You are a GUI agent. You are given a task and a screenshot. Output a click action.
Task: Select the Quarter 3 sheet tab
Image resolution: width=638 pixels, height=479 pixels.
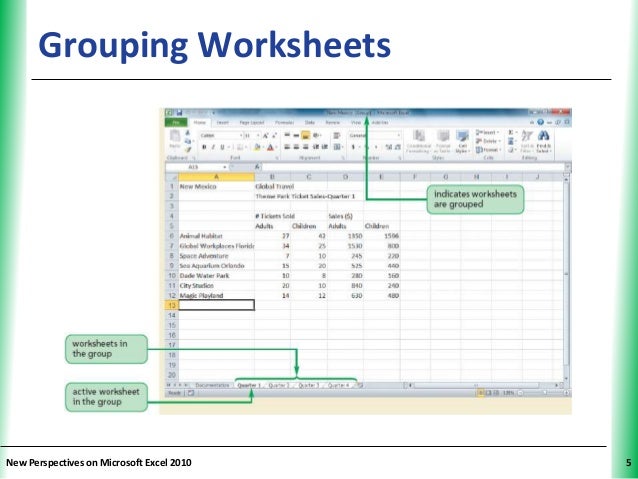pos(309,385)
